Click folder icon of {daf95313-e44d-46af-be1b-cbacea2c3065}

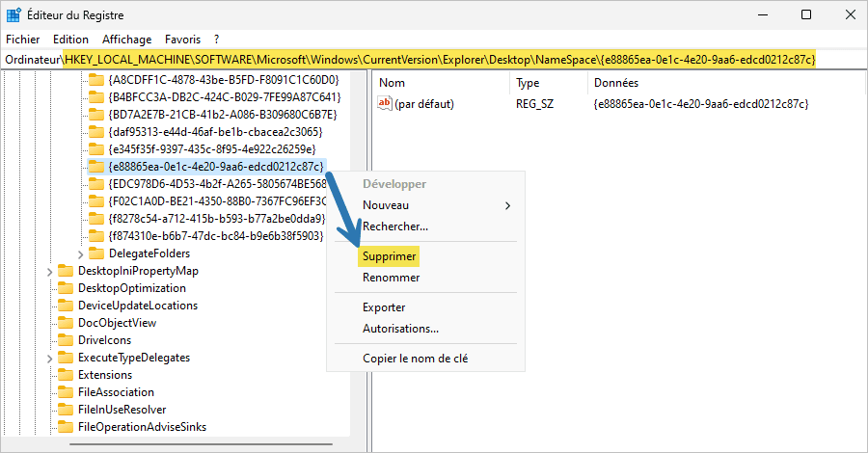tap(96, 132)
